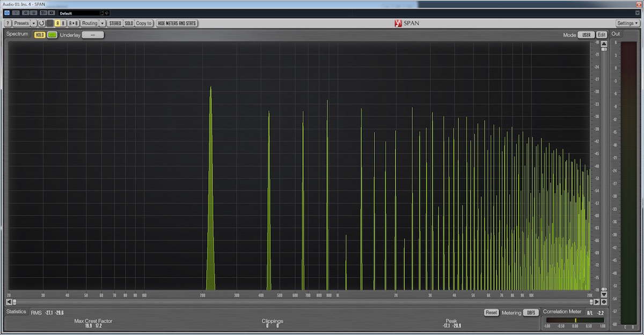Toggle spectrum HOLD
This screenshot has width=644, height=335.
(x=40, y=35)
